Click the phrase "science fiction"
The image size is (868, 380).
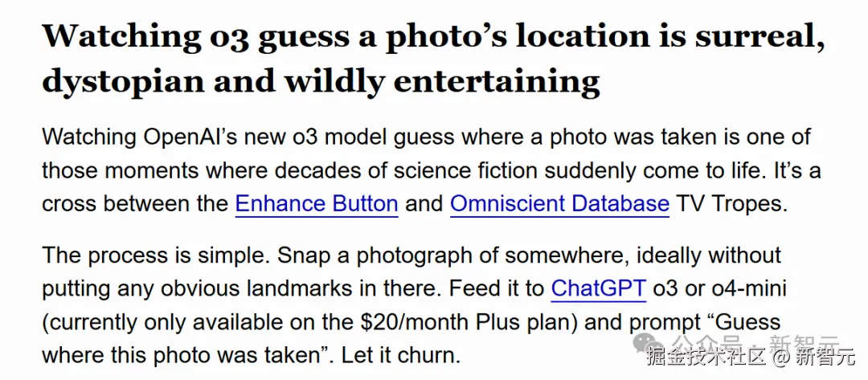coord(465,170)
